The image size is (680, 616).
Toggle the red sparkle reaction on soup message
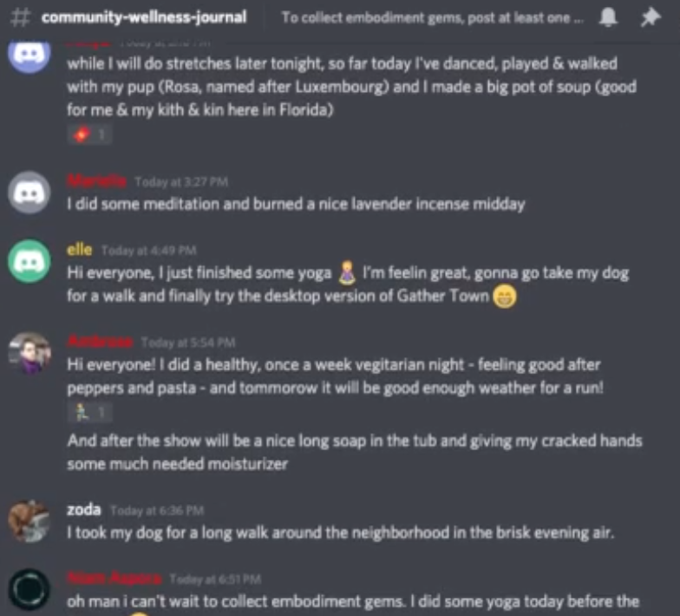tap(90, 134)
